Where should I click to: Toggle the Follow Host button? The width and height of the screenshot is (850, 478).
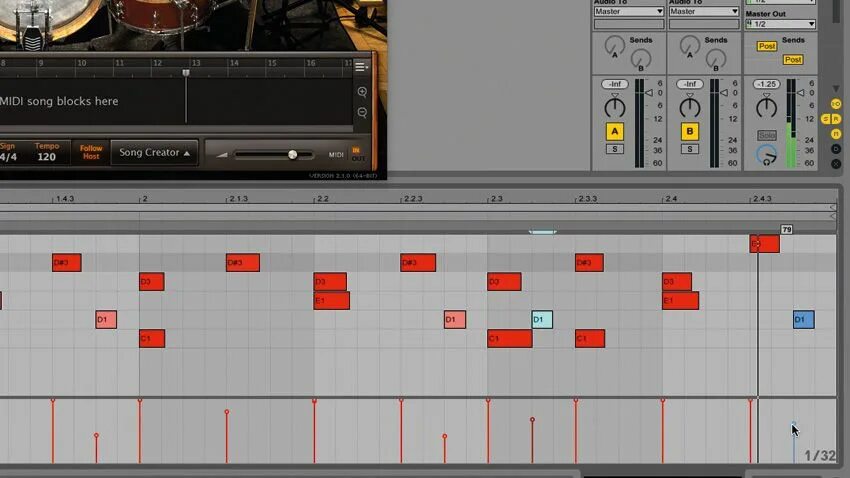91,152
